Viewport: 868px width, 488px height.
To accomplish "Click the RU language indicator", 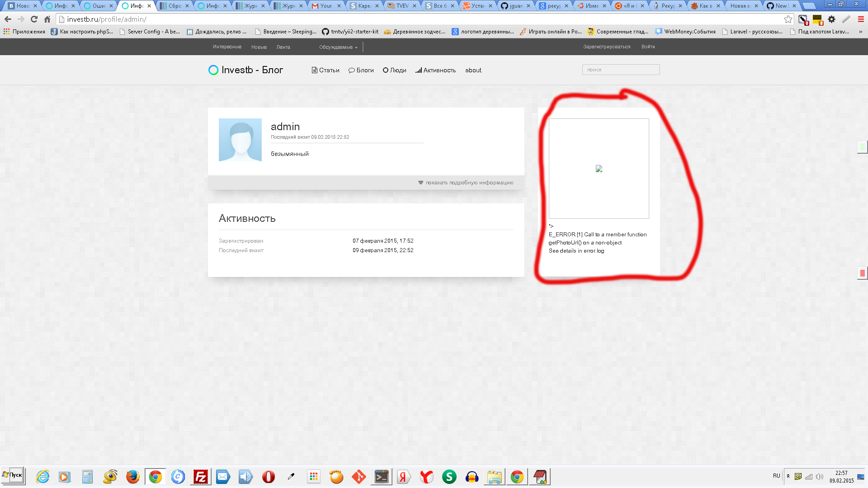I will coord(776,476).
